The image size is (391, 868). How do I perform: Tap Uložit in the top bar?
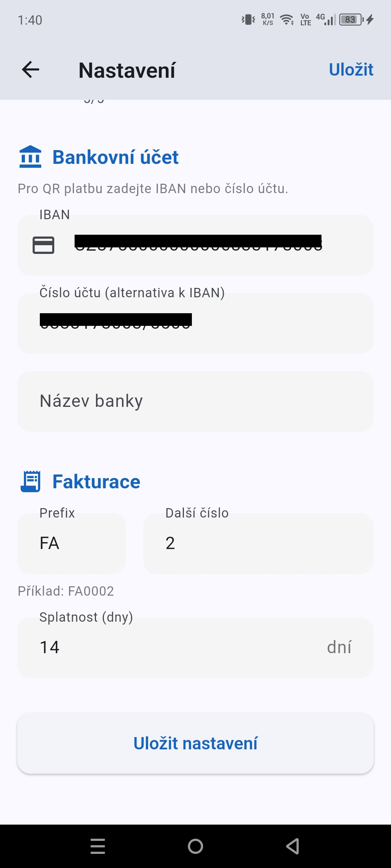(x=350, y=69)
